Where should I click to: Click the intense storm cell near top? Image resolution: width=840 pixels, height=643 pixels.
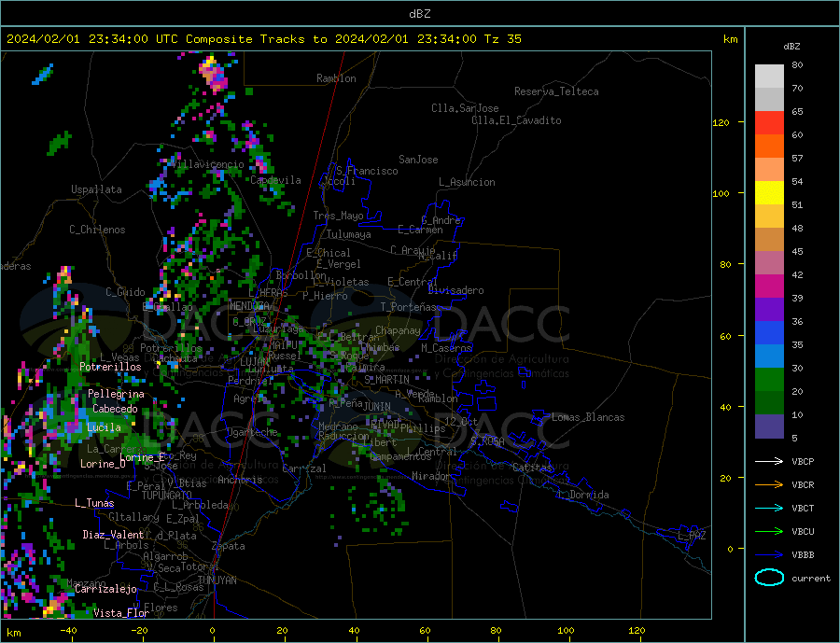pyautogui.click(x=215, y=75)
